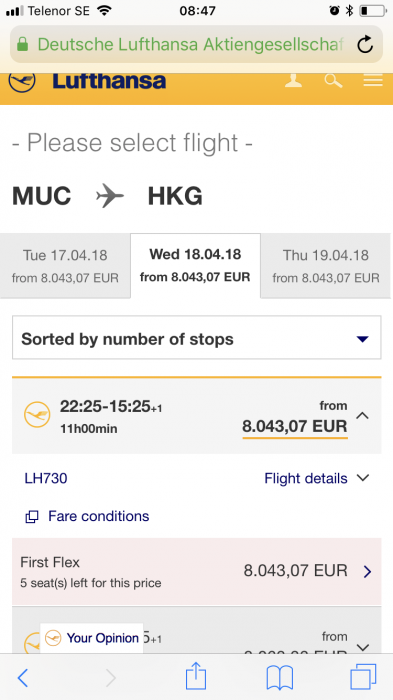Go back with Safari back arrow
Screen dimensions: 393x700
23,678
